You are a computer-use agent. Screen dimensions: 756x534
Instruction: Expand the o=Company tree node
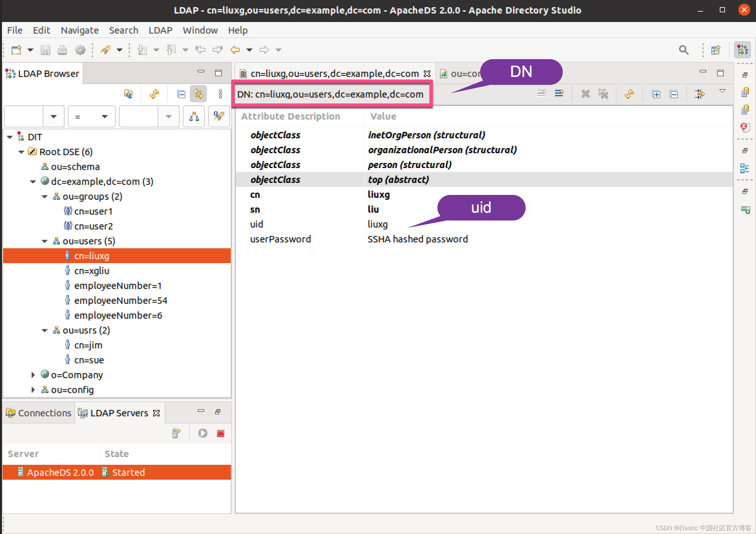click(x=33, y=375)
